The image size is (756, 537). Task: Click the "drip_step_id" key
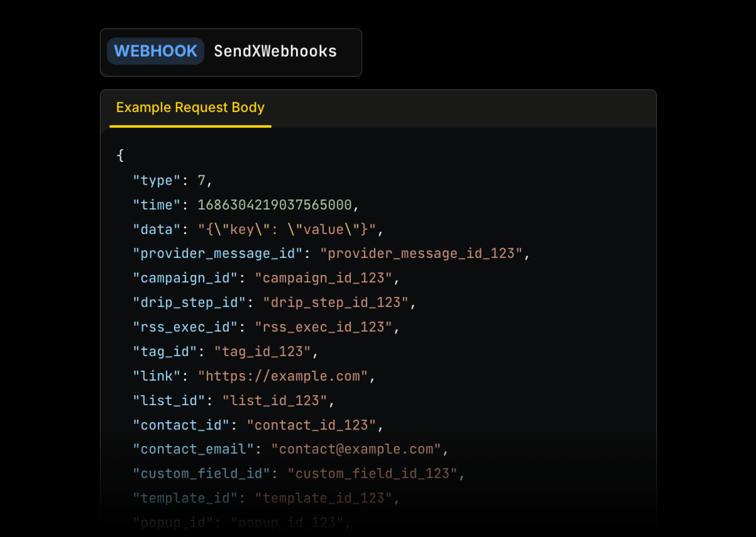click(189, 303)
